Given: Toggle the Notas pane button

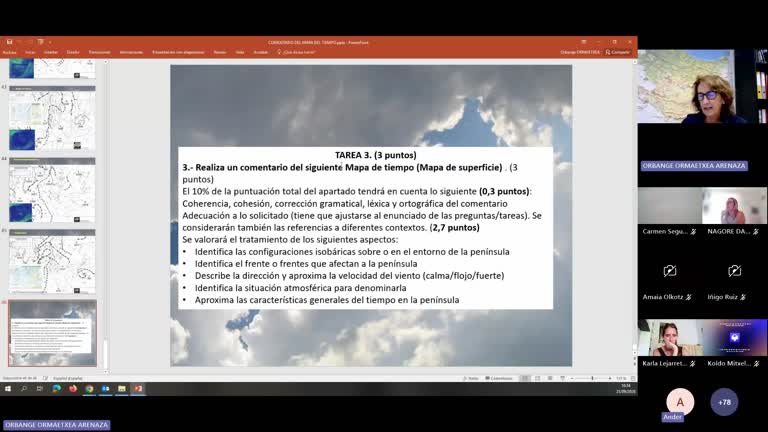Looking at the screenshot, I should click(470, 378).
